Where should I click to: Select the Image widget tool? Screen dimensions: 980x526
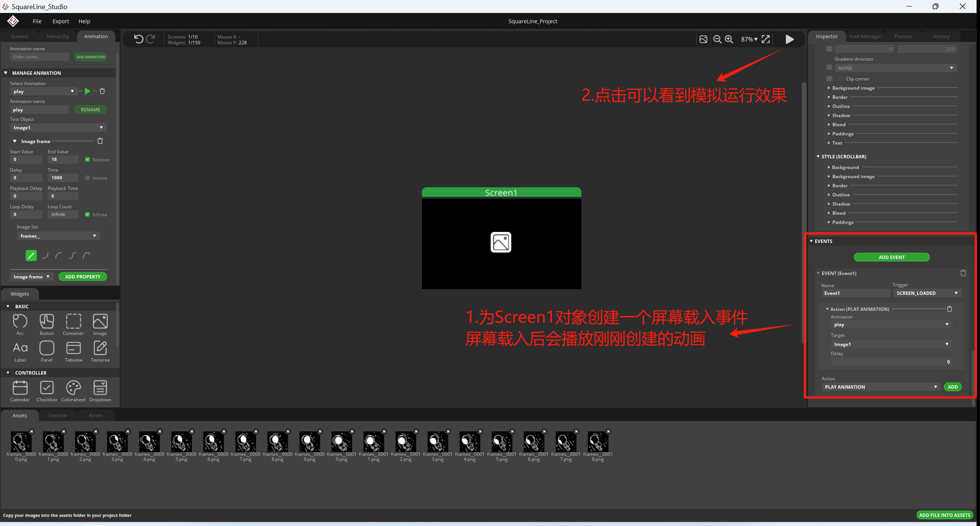(99, 323)
